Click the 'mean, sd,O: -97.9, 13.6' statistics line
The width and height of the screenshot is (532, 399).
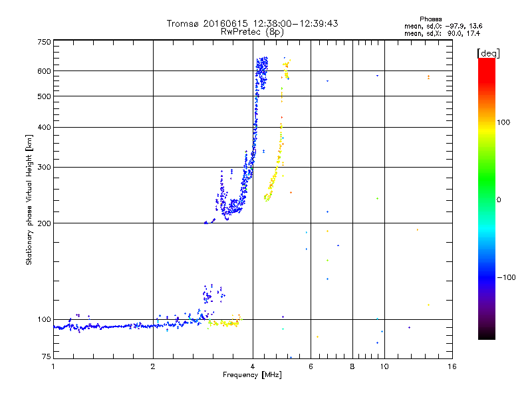pyautogui.click(x=443, y=26)
